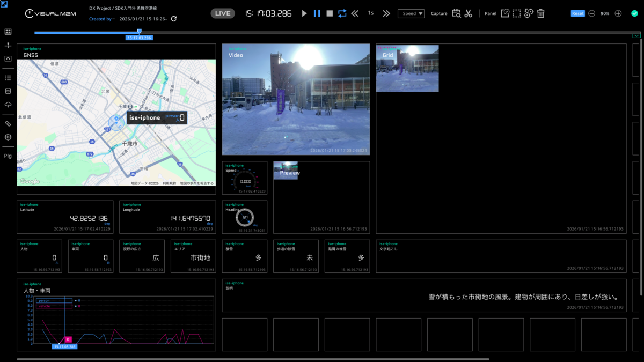Open the capture calendar search icon
The width and height of the screenshot is (644, 362).
pyautogui.click(x=456, y=13)
